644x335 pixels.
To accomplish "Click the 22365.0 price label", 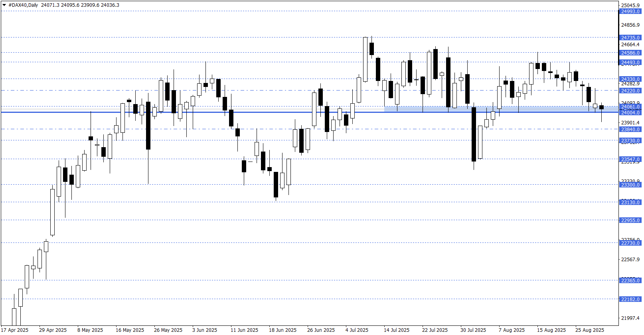I will pyautogui.click(x=630, y=281).
